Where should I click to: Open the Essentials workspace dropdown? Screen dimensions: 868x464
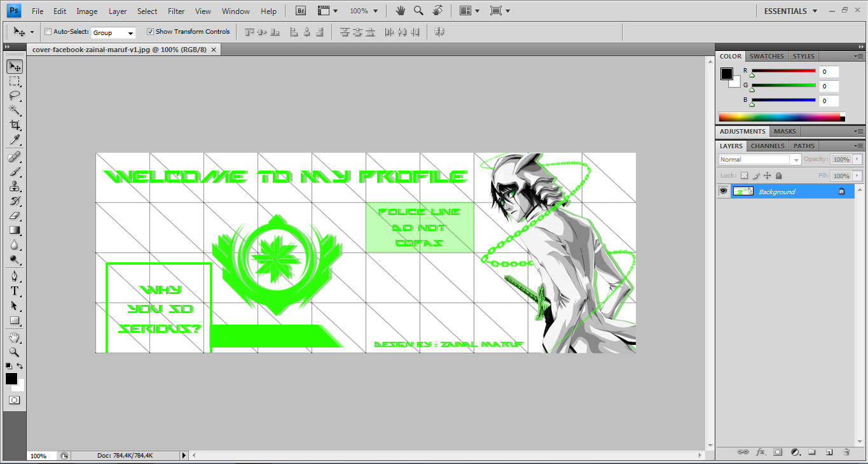pos(791,11)
